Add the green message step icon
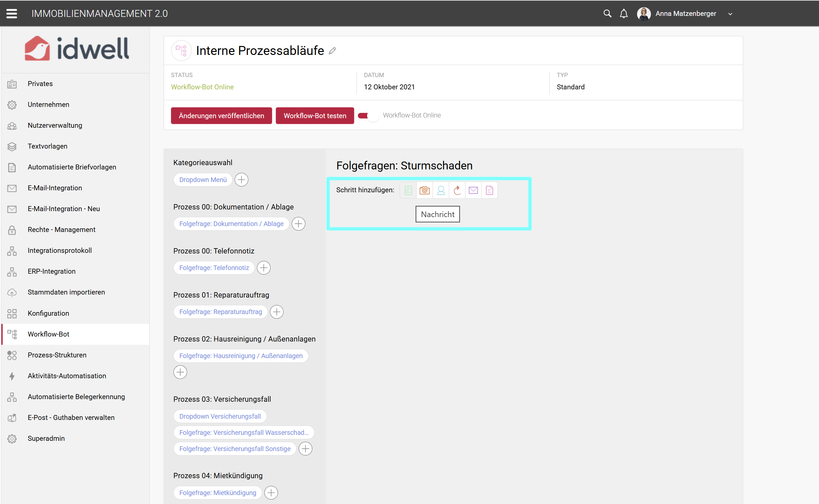 tap(408, 190)
